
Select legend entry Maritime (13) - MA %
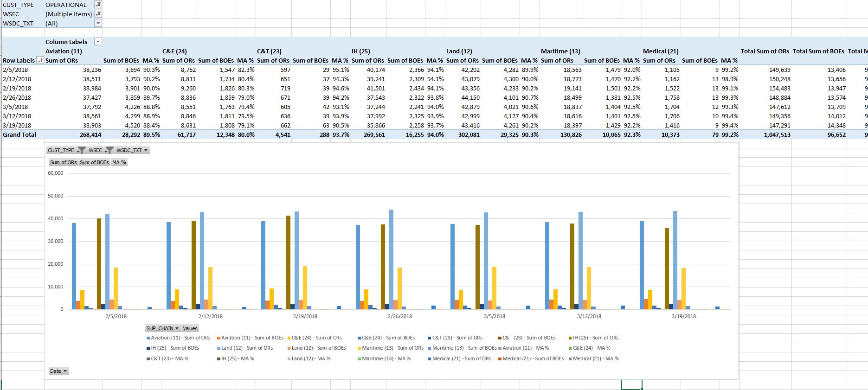[384, 358]
